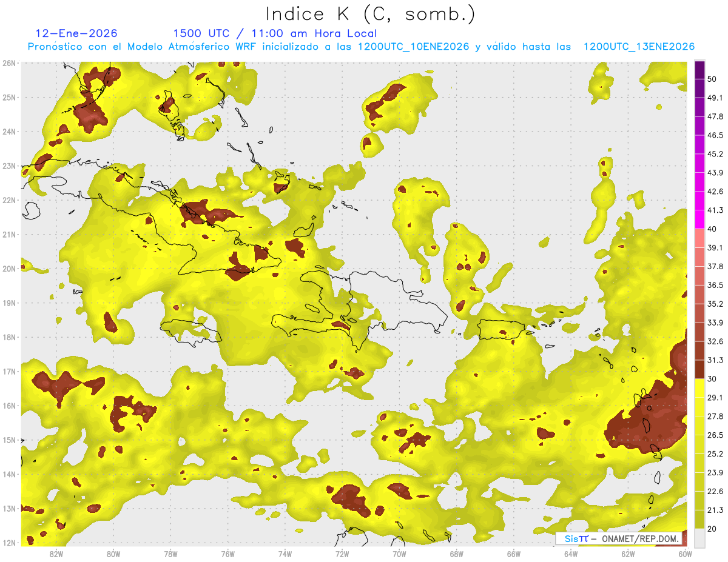728x562 pixels.
Task: Click the colorbar value "26.5"
Action: point(715,435)
